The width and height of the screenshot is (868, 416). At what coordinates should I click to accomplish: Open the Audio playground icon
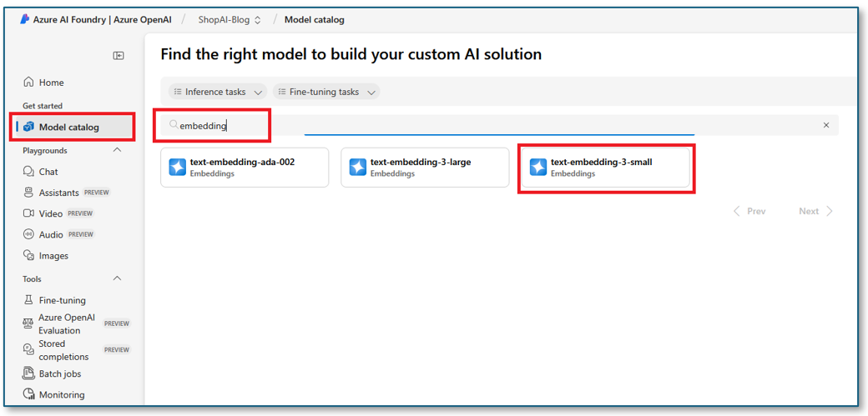pos(28,234)
